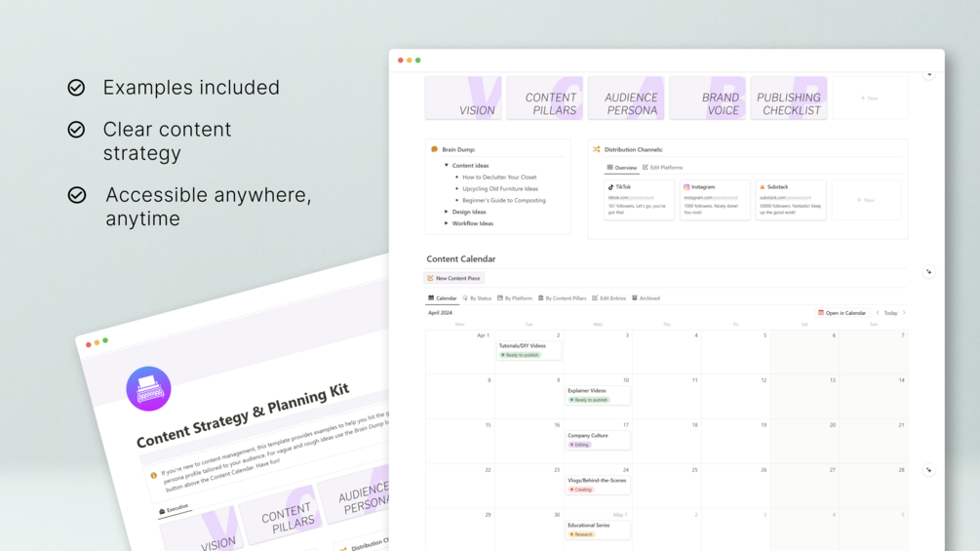Add a new channel next to Substack

pyautogui.click(x=866, y=200)
